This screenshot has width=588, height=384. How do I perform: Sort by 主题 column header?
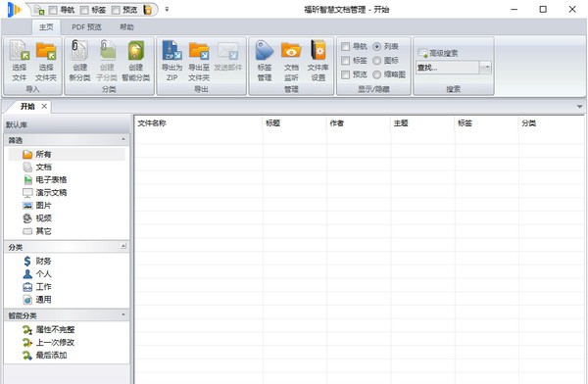422,123
